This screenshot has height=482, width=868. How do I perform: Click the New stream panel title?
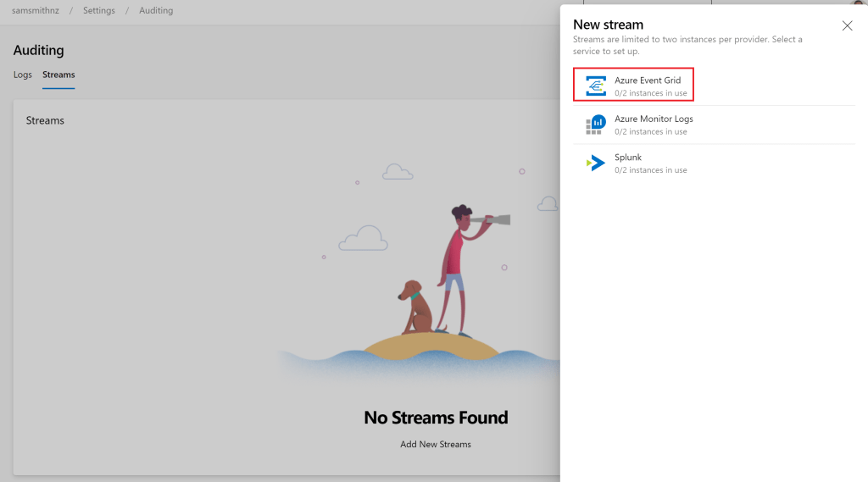tap(608, 25)
